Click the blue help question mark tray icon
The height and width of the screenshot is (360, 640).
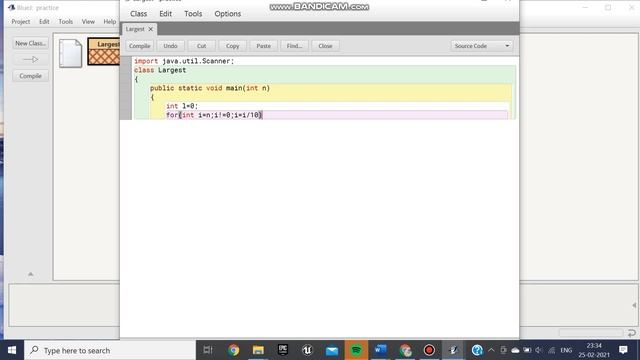(x=477, y=350)
